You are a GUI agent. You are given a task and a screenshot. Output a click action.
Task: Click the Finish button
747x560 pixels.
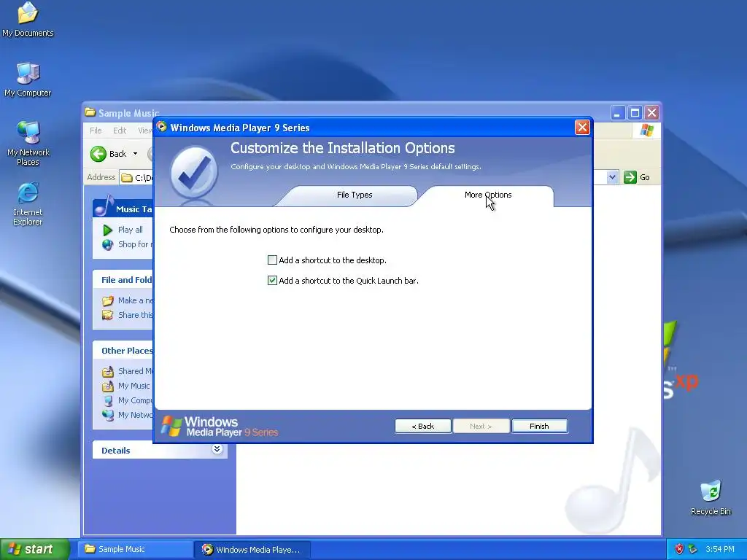coord(539,426)
